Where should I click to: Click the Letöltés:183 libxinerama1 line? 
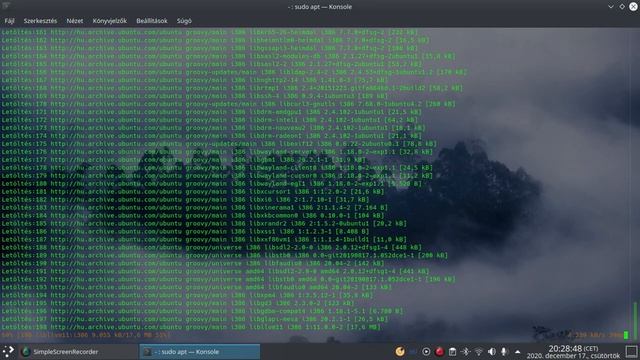[195, 207]
